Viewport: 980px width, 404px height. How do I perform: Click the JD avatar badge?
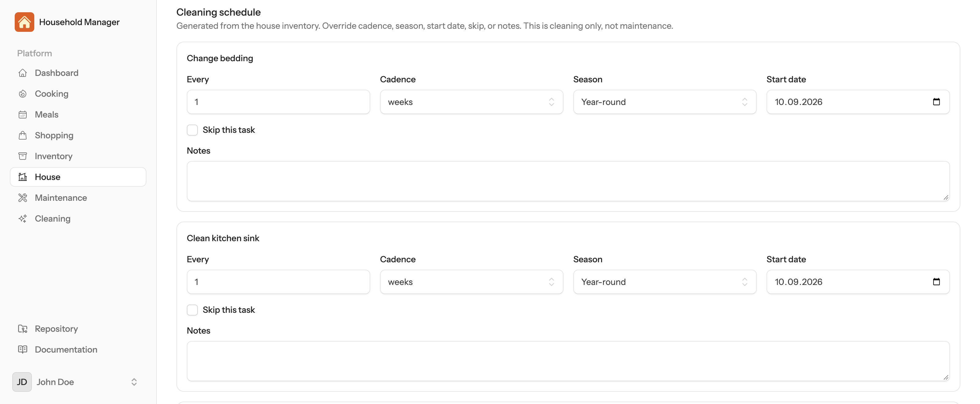tap(22, 382)
